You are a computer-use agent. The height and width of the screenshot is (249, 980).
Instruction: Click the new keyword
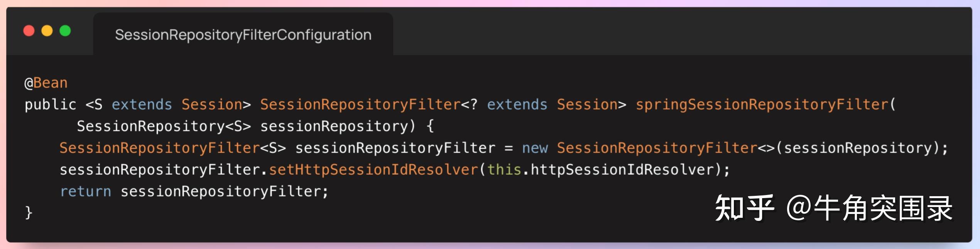535,148
